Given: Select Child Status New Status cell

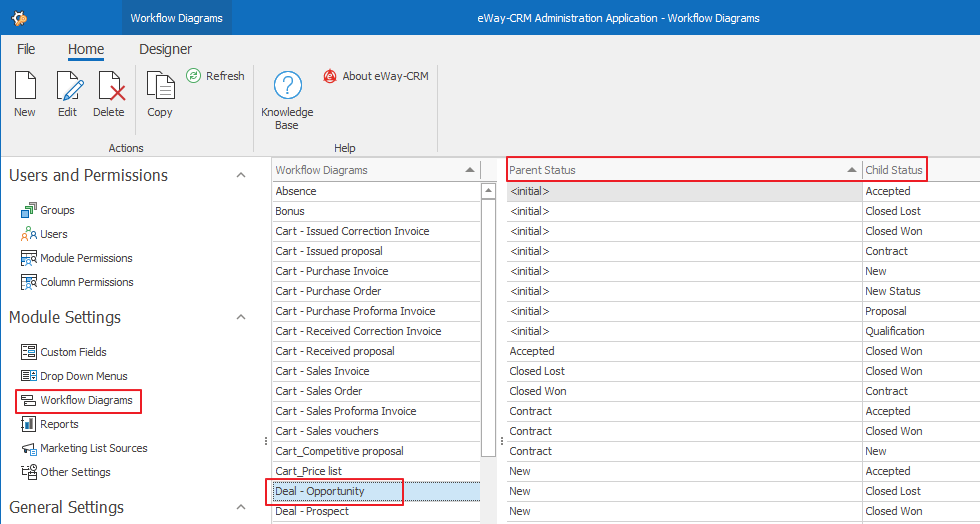Looking at the screenshot, I should [921, 291].
